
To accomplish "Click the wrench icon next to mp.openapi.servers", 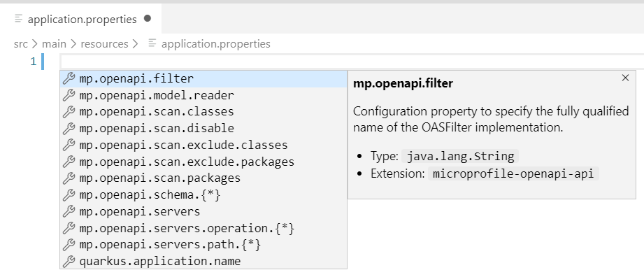I will pyautogui.click(x=69, y=212).
